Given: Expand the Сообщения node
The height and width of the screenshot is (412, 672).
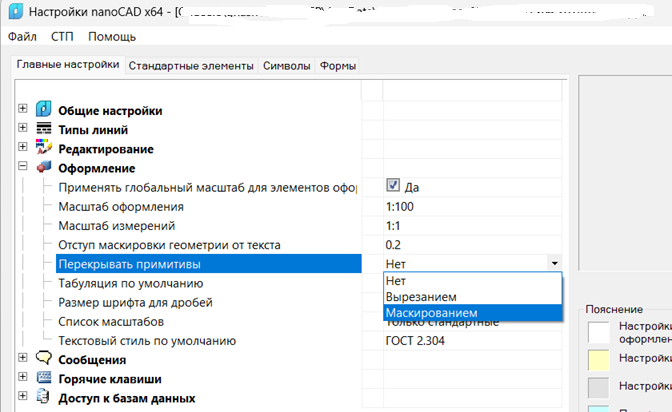Looking at the screenshot, I should tap(23, 358).
